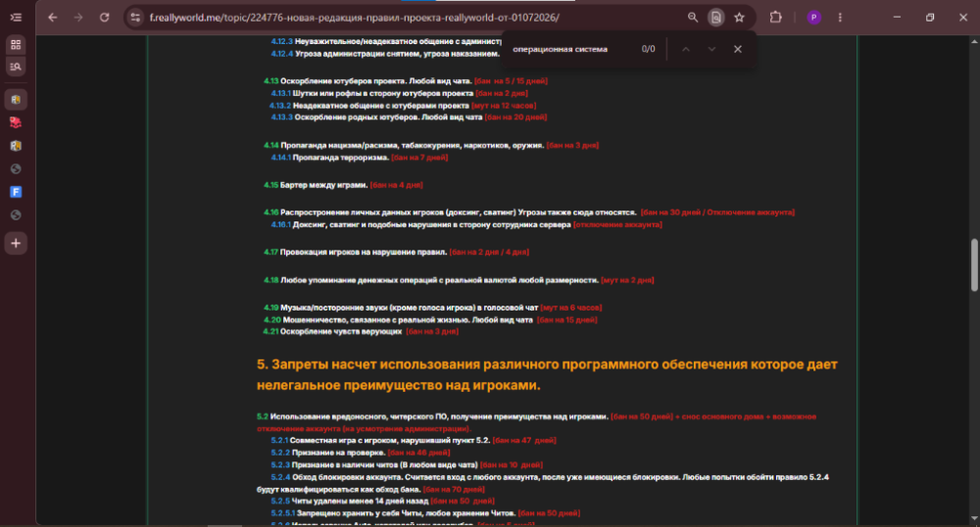Click the page address URL field

coord(355,18)
